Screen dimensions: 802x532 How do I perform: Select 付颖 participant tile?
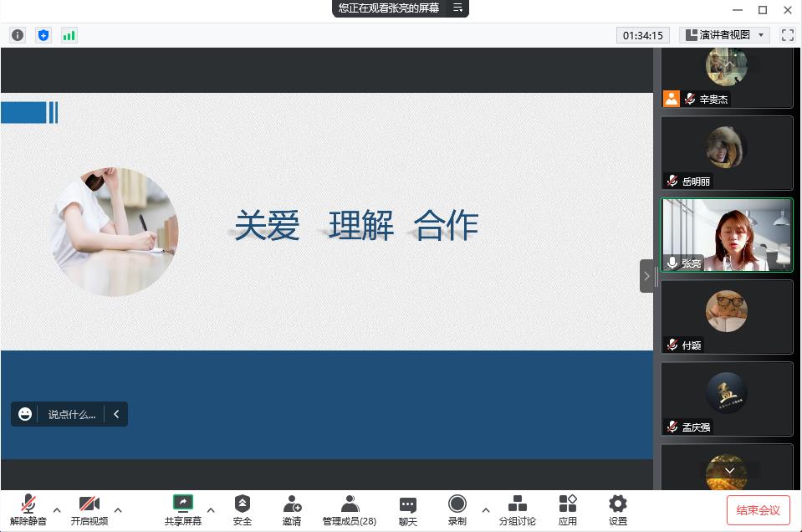pos(727,317)
